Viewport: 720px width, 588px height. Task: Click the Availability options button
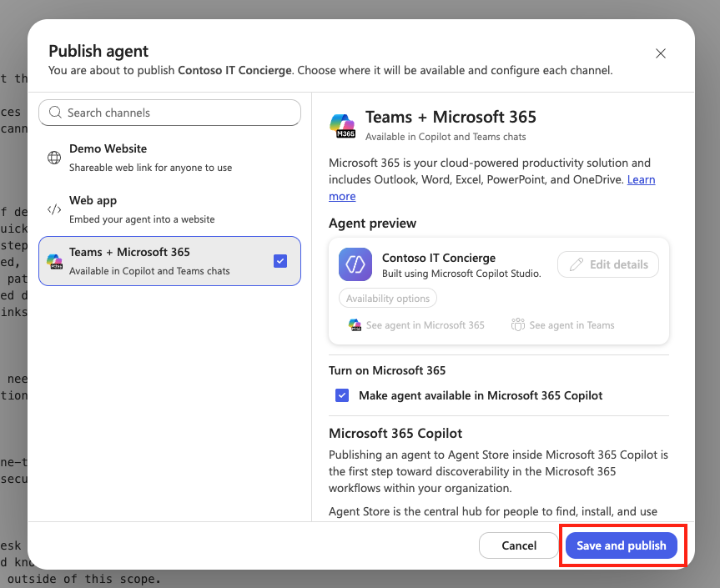388,299
